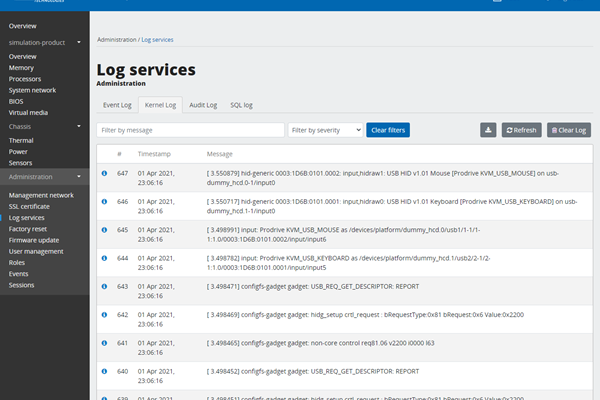Collapse the Administration sidebar section
Viewport: 600px width, 400px height.
tap(45, 177)
